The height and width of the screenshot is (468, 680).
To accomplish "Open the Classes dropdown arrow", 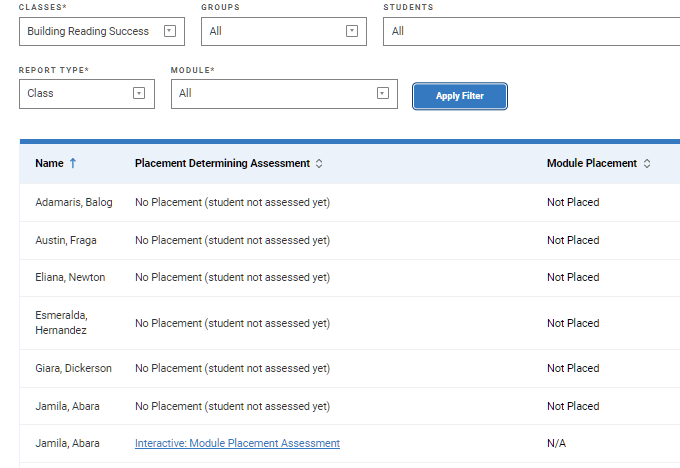I will 170,31.
